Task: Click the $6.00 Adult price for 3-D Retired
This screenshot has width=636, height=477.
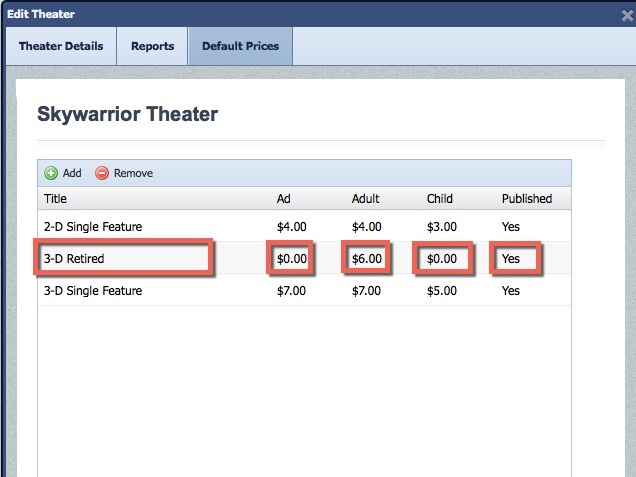Action: click(367, 259)
